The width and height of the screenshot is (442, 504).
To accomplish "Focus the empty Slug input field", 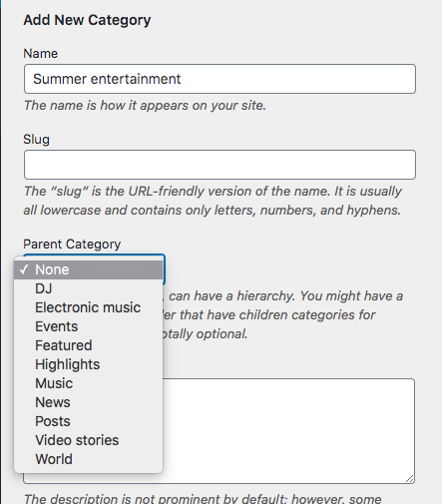I will [x=220, y=165].
